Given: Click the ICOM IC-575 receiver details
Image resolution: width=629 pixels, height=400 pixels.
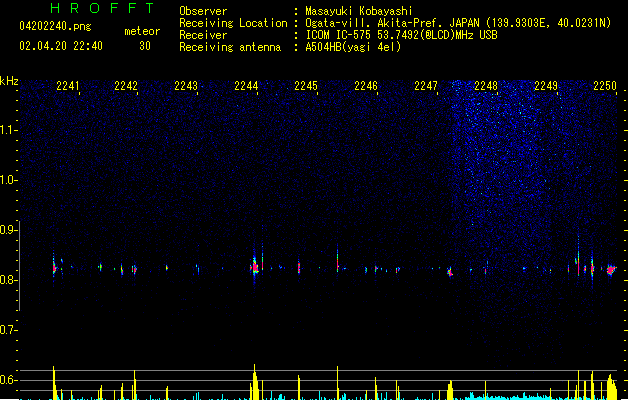Looking at the screenshot, I should tap(401, 35).
